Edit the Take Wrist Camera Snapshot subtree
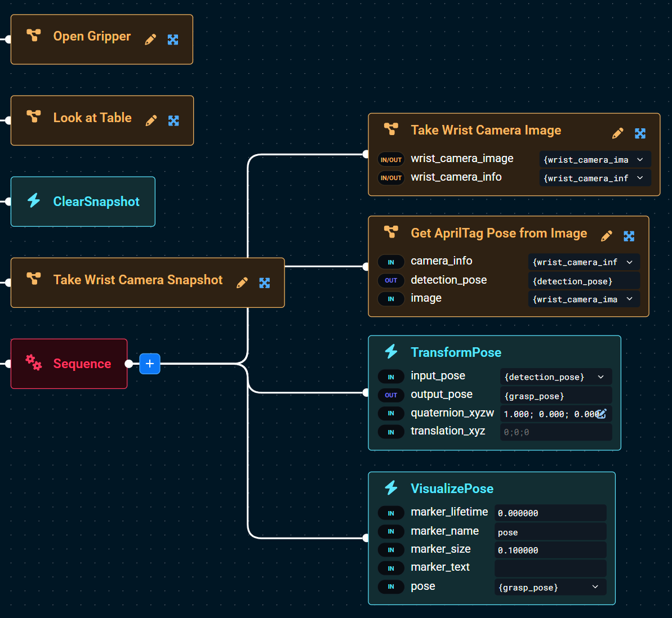This screenshot has width=672, height=618. click(242, 282)
